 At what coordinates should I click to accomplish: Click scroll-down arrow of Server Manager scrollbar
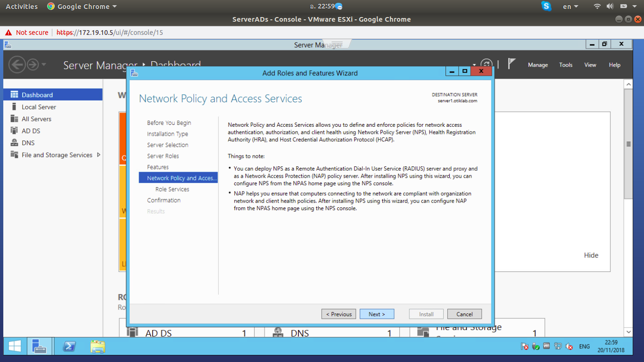(628, 332)
